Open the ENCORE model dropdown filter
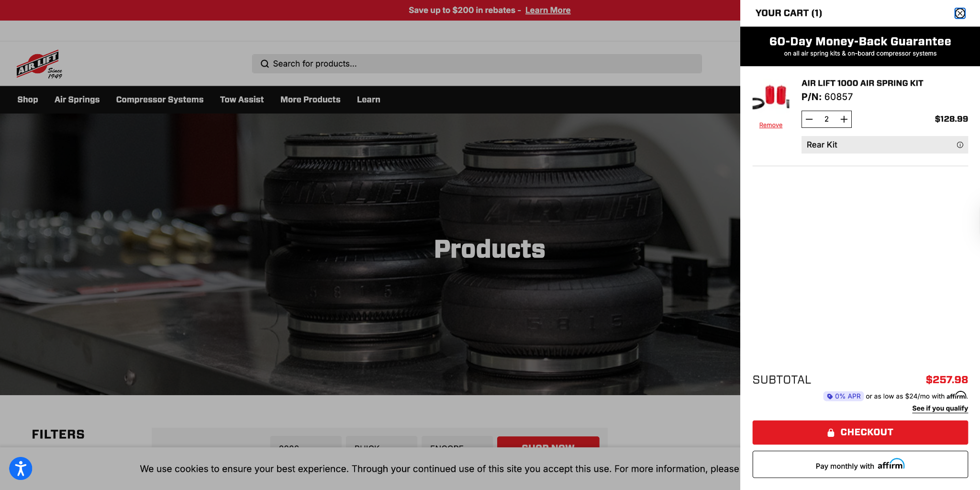The height and width of the screenshot is (490, 980). pos(456,446)
